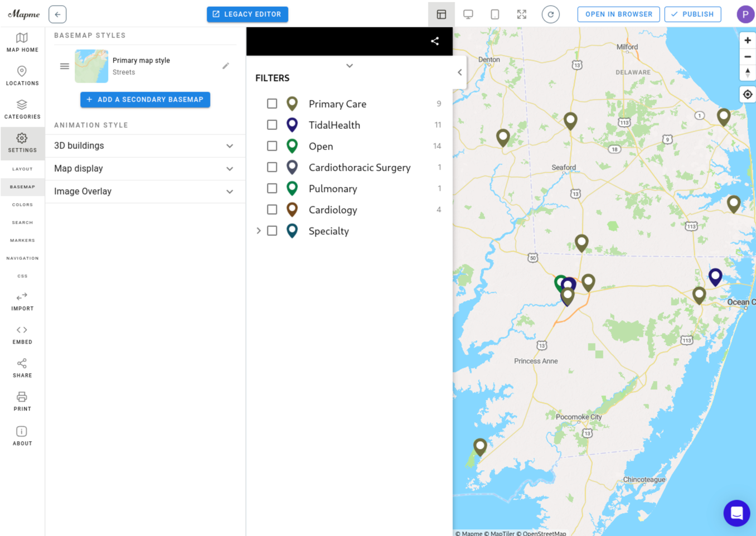This screenshot has height=536, width=756.
Task: Switch to desktop preview mode
Action: coord(468,15)
